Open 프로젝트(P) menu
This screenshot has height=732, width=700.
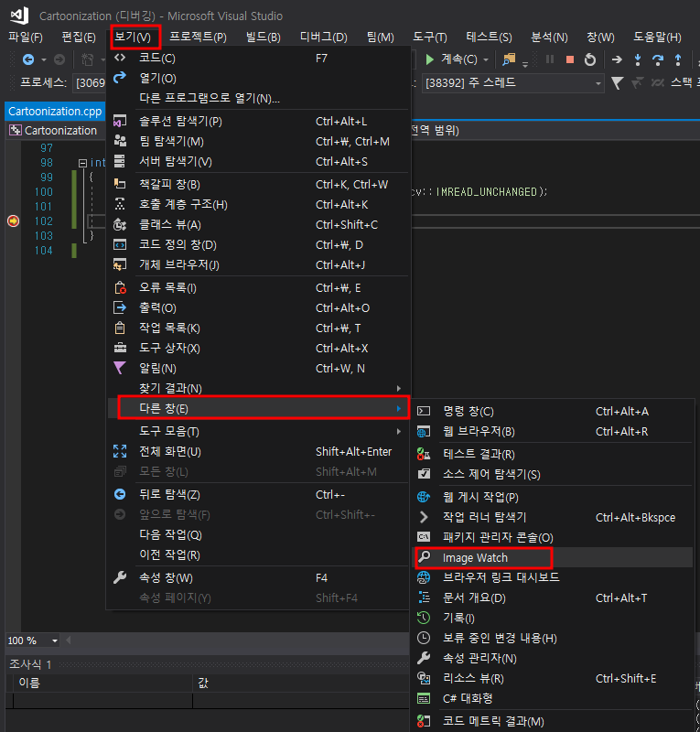coord(198,37)
